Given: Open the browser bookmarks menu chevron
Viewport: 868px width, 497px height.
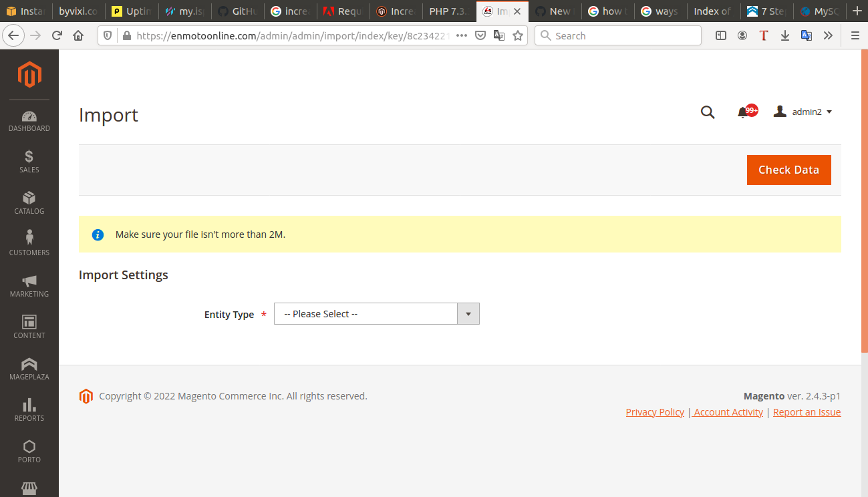Looking at the screenshot, I should (x=828, y=35).
